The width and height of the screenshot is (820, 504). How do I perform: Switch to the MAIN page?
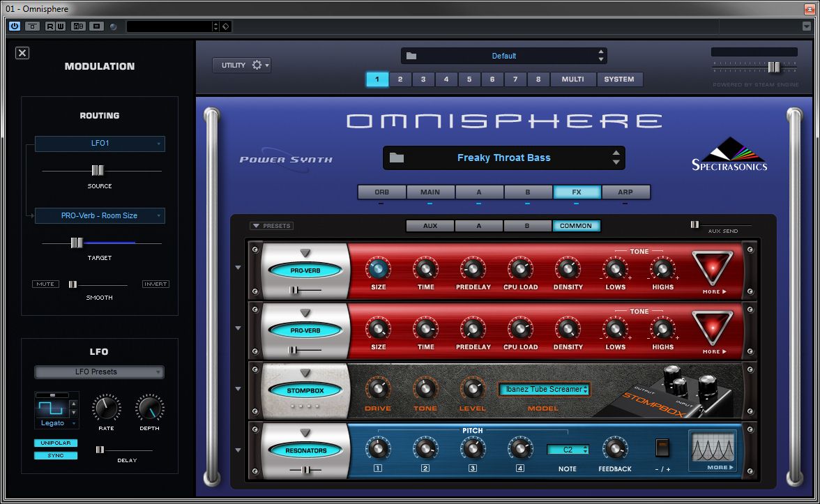[x=430, y=192]
